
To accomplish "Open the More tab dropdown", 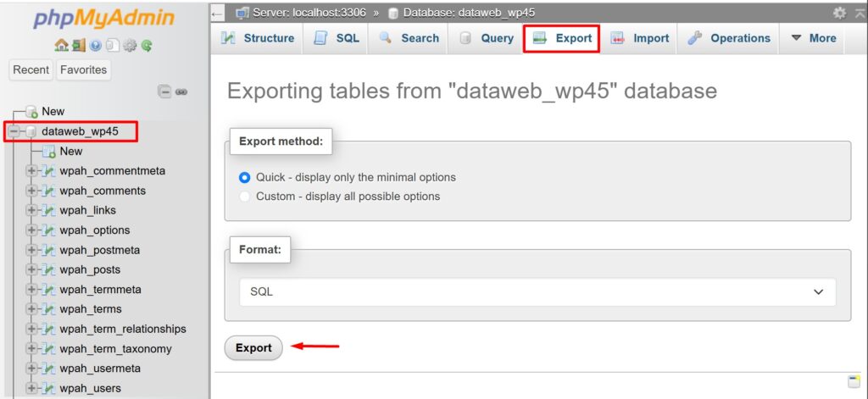I will point(812,38).
